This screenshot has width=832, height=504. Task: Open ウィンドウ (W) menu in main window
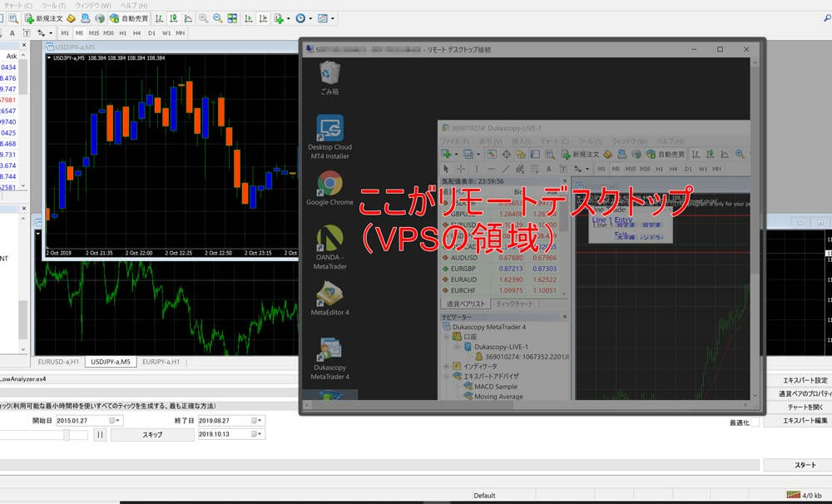click(x=93, y=5)
